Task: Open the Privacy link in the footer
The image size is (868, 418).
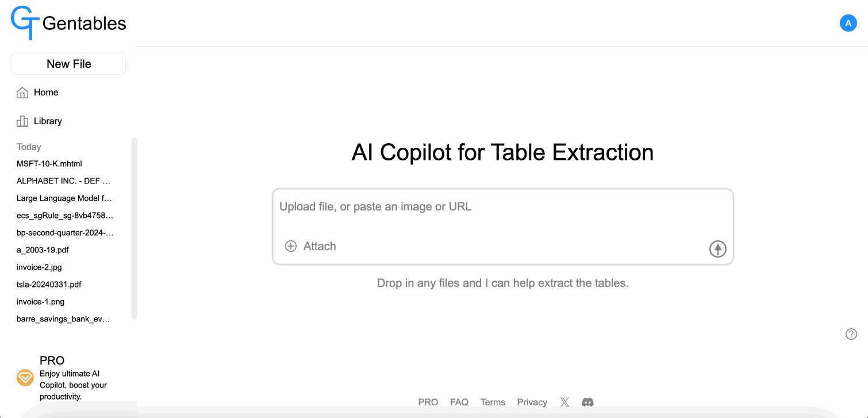Action: click(532, 402)
